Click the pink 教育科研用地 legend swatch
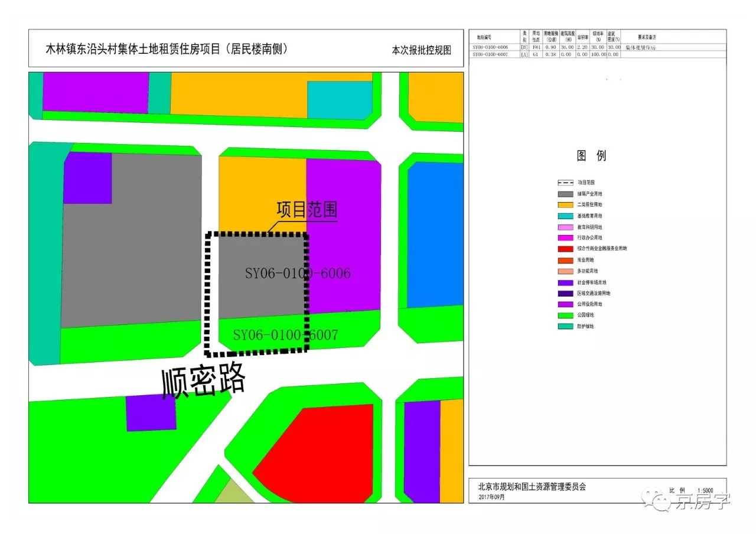756x534 pixels. pyautogui.click(x=565, y=227)
